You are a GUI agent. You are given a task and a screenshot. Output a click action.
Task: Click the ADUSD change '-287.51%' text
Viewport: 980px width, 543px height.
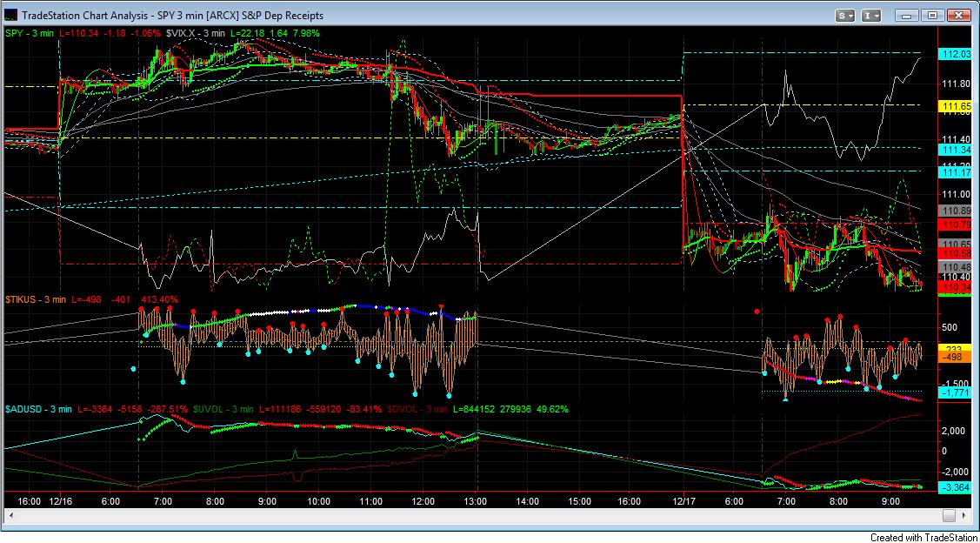tap(168, 409)
